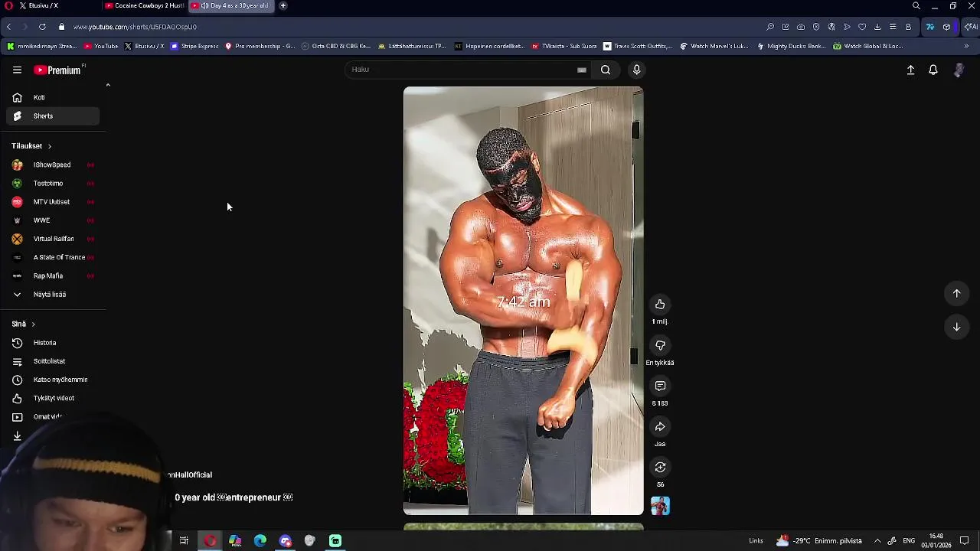Open taskbar task view icon
The width and height of the screenshot is (980, 551).
184,541
